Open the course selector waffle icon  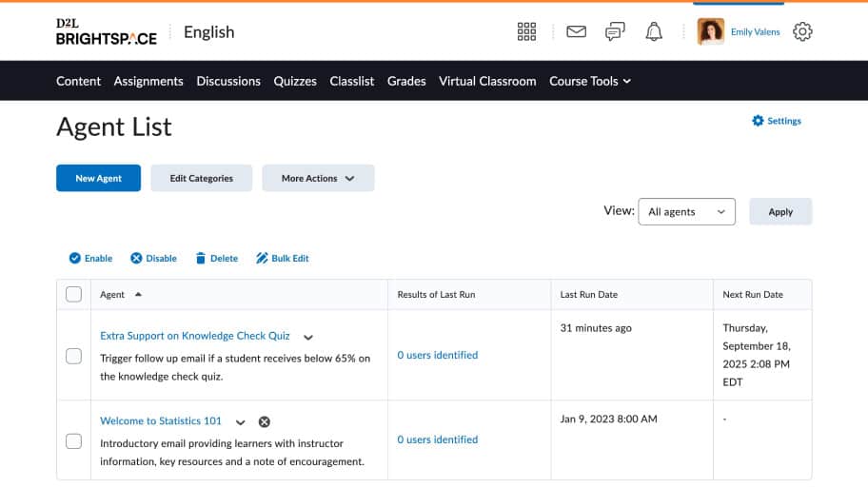click(x=526, y=32)
